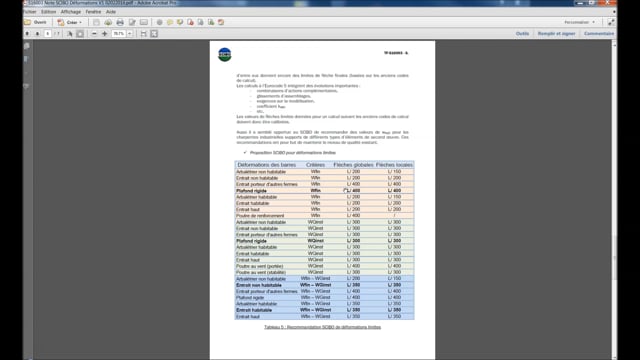Click the "Déformations des barres" table header
The height and width of the screenshot is (360, 640).
click(x=267, y=165)
